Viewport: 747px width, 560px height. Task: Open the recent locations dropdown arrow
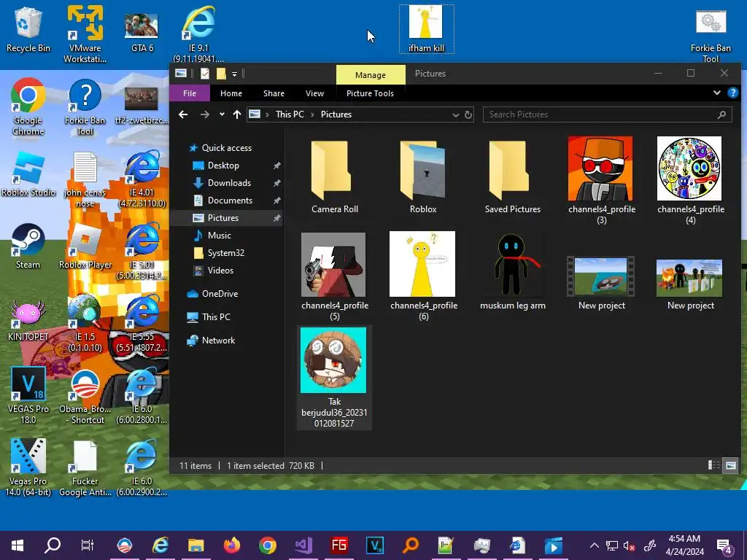222,114
